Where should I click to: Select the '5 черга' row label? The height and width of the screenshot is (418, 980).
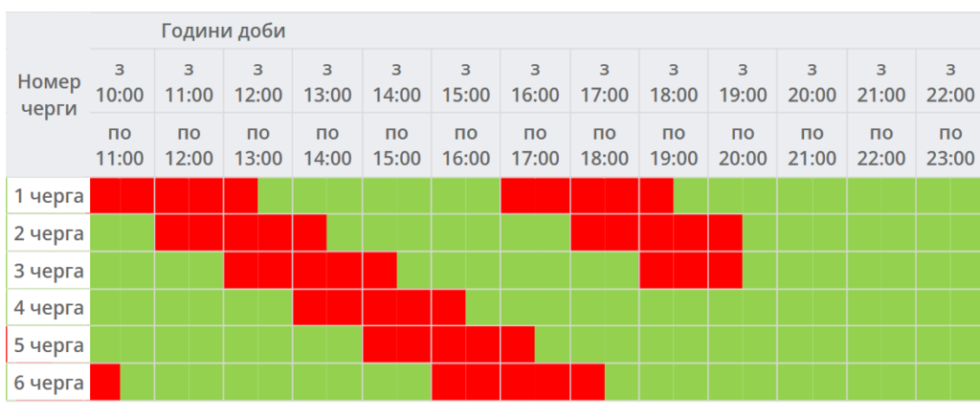(48, 345)
